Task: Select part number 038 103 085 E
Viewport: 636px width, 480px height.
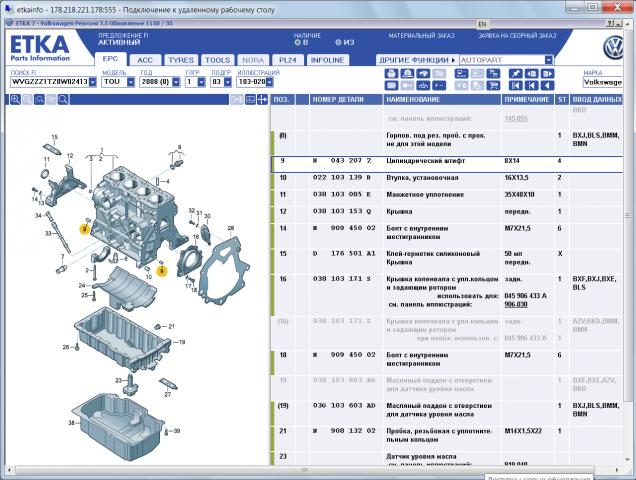Action: click(342, 194)
